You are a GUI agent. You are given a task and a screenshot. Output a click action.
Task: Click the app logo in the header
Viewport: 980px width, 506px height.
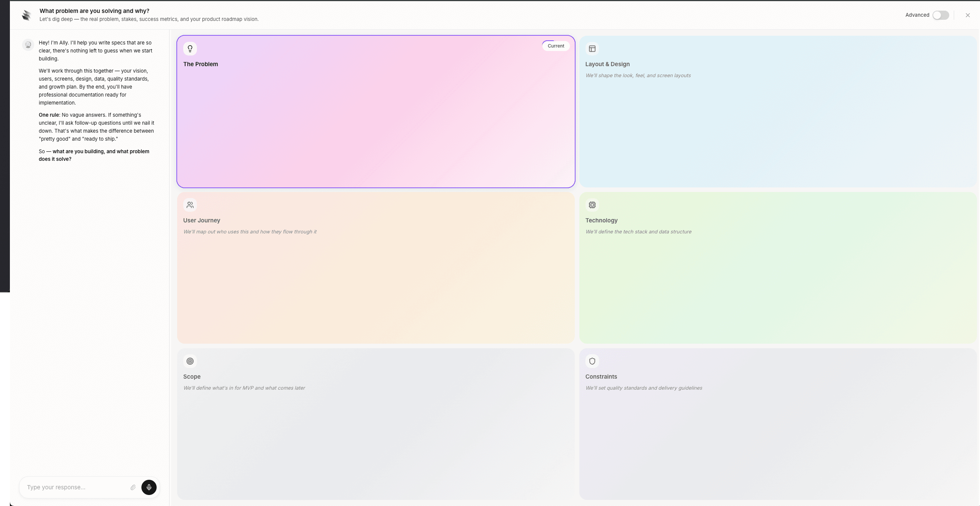[26, 15]
